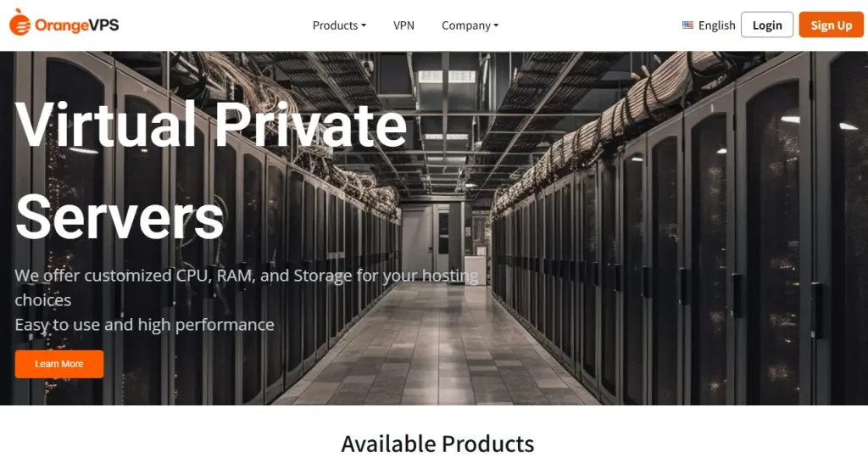Expand the Company dropdown menu

pyautogui.click(x=470, y=25)
